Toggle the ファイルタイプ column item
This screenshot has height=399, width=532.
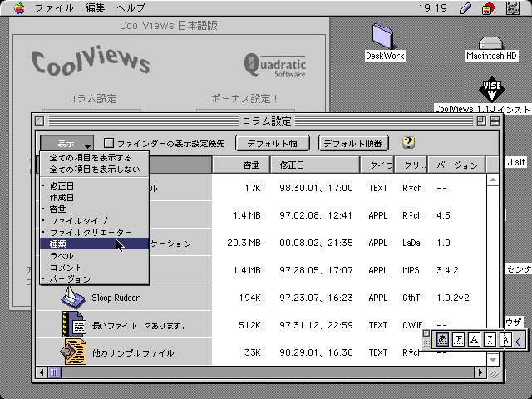tap(94, 221)
